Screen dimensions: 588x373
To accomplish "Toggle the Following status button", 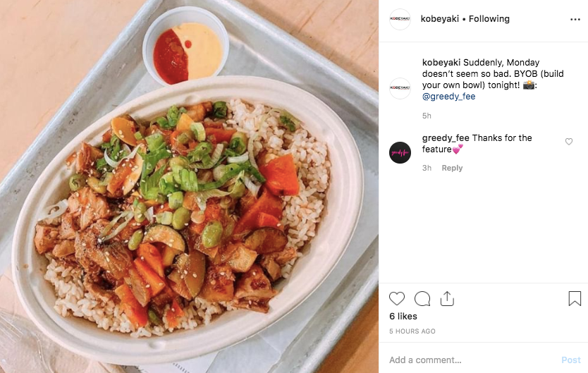I will click(x=489, y=19).
